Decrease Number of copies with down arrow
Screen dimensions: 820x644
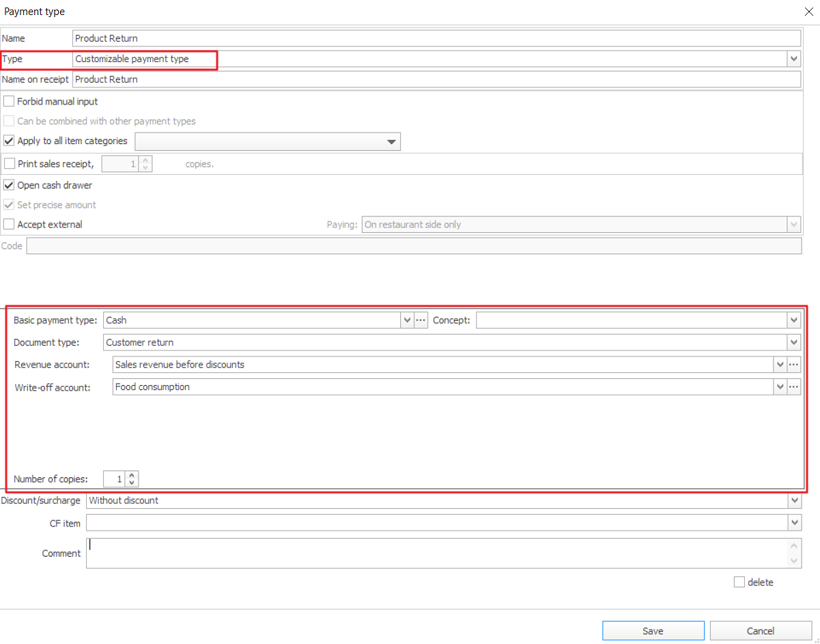[x=132, y=483]
